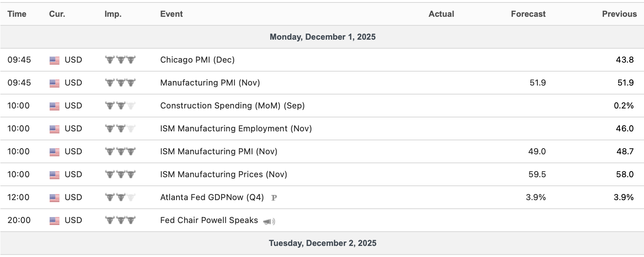The width and height of the screenshot is (644, 257).
Task: Click importance bulls for ISM Manufacturing Employment
Action: point(120,128)
